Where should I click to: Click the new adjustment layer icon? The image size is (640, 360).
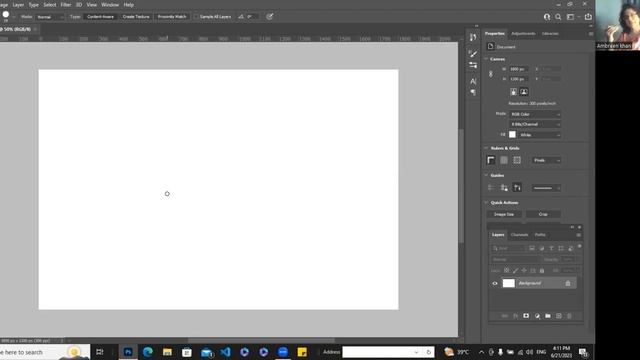537,316
